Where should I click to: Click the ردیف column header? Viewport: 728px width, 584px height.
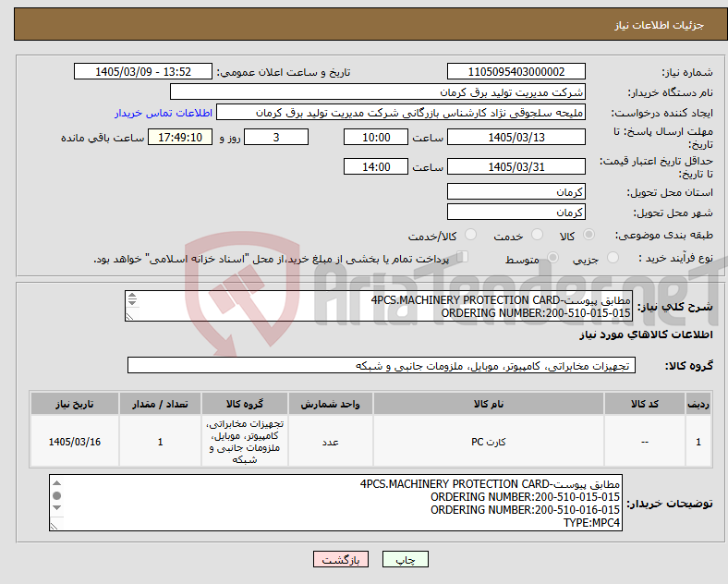(698, 404)
